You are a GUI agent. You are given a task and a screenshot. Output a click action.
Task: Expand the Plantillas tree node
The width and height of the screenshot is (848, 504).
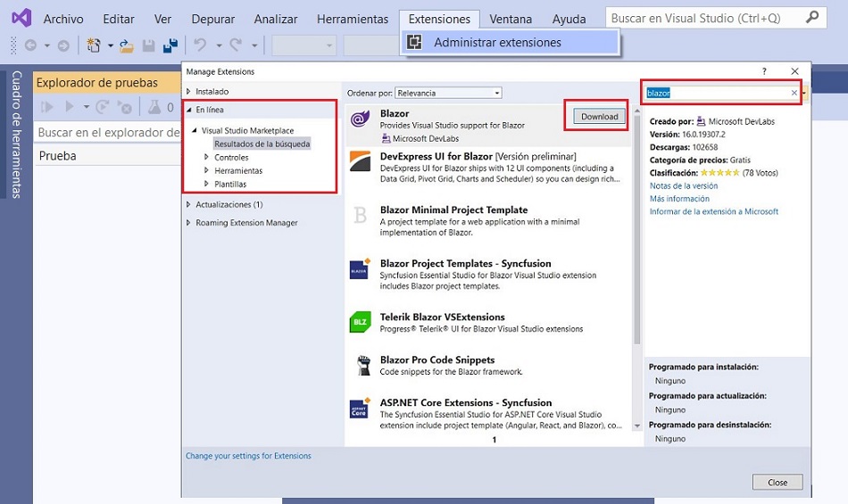tap(206, 184)
